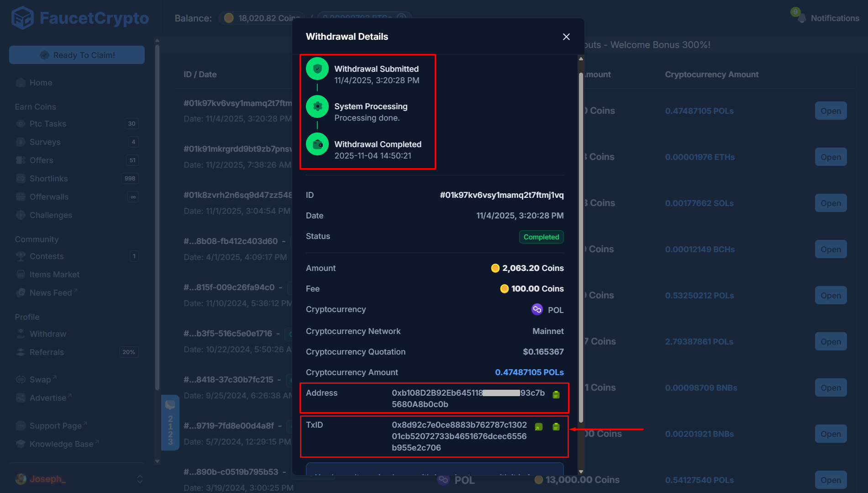This screenshot has height=493, width=868.
Task: Copy the withdrawal address to clipboard
Action: pos(556,394)
